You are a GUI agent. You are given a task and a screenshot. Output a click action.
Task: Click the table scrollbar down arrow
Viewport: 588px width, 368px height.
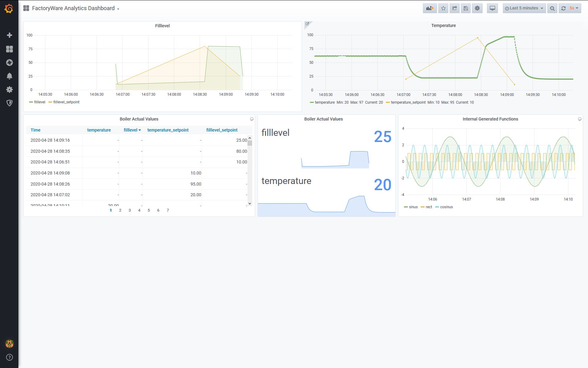(250, 203)
